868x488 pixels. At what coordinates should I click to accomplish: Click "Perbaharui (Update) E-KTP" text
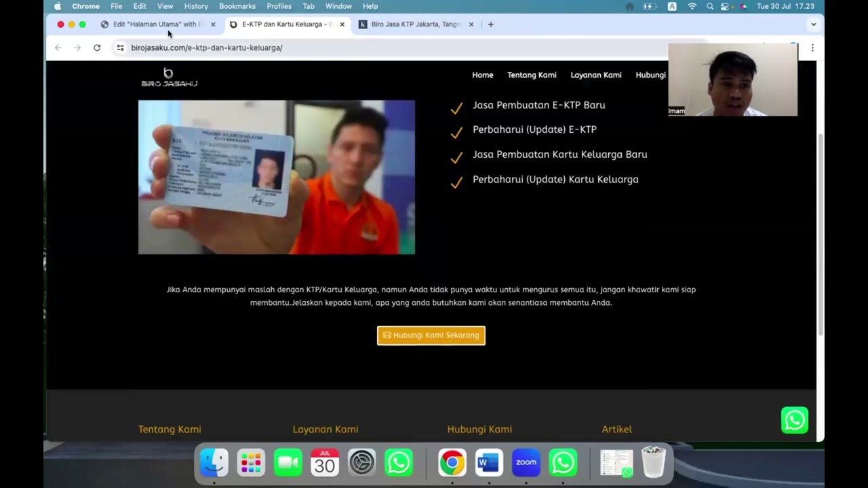coord(534,129)
